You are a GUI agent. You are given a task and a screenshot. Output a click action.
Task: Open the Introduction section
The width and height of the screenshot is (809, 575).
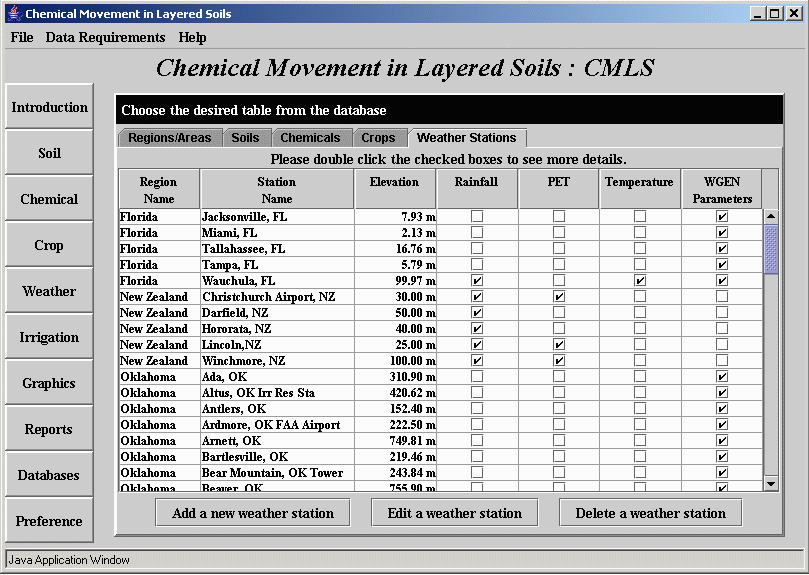pyautogui.click(x=50, y=107)
